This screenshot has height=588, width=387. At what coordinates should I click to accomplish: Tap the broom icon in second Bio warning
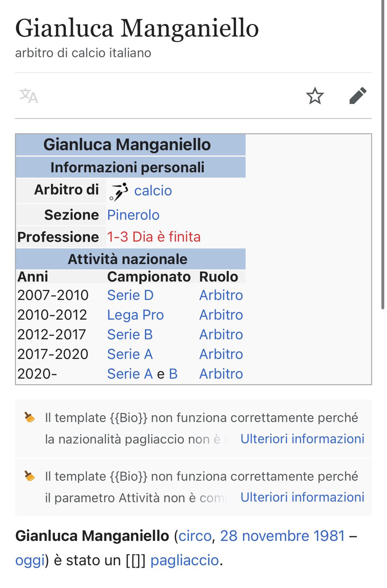click(30, 476)
